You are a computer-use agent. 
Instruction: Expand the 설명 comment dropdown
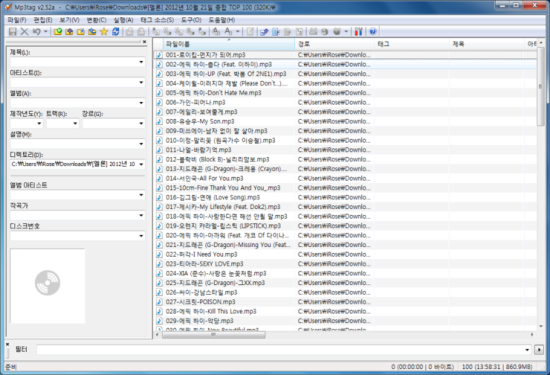[x=141, y=144]
